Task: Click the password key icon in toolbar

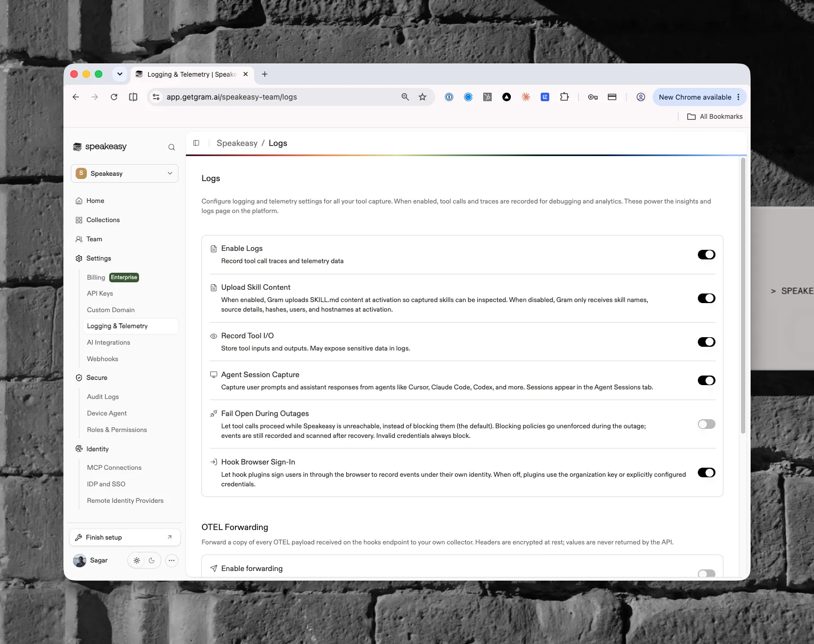Action: pyautogui.click(x=593, y=97)
